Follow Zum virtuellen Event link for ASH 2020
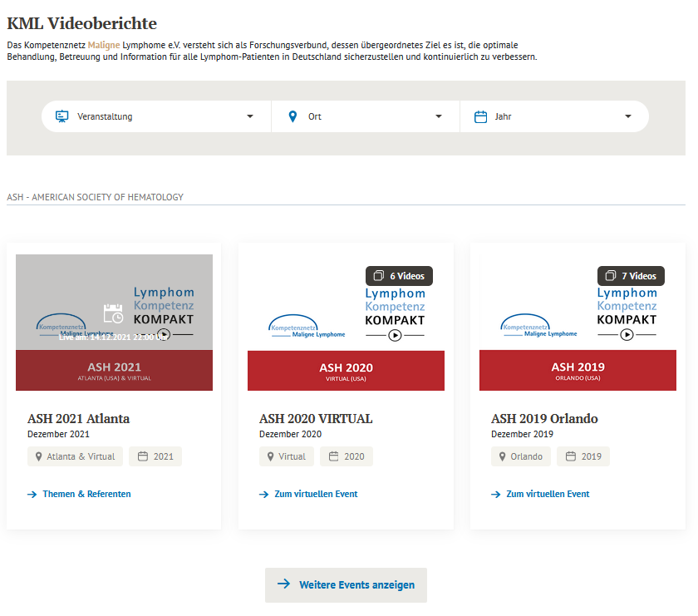 [316, 494]
